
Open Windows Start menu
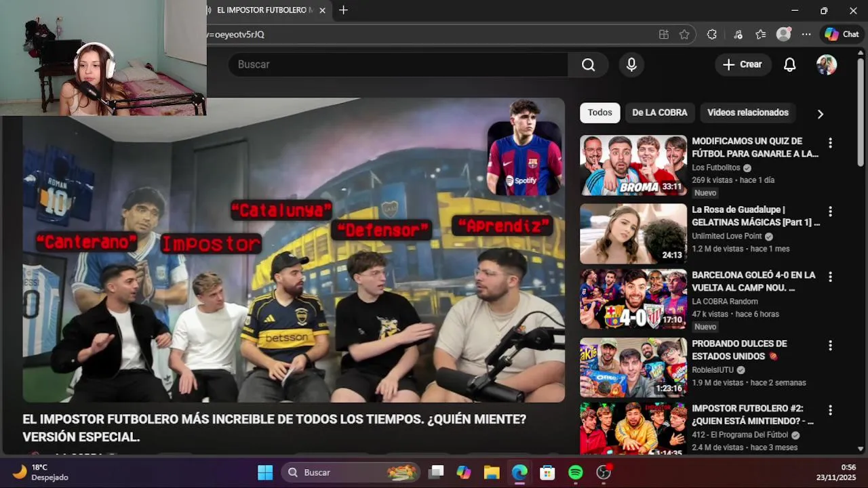coord(265,472)
